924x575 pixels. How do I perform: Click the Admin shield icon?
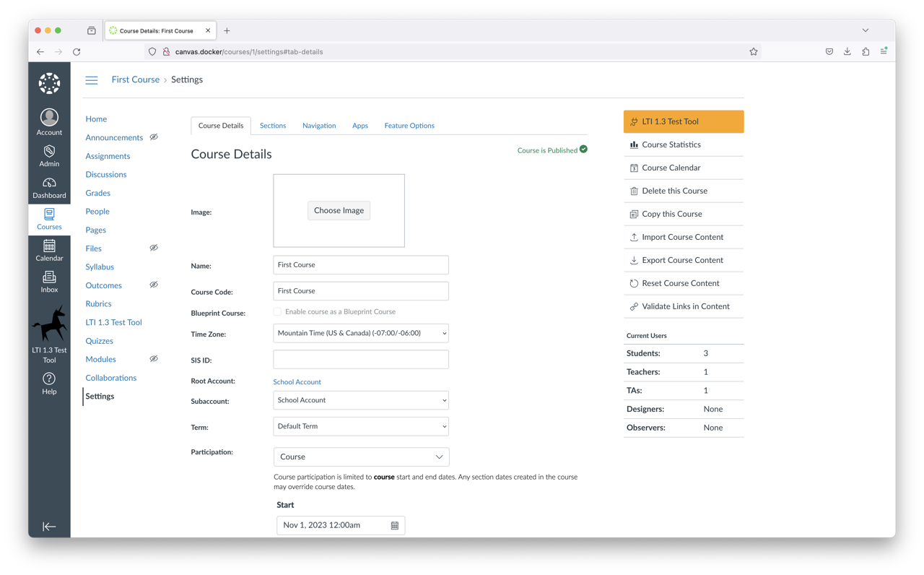pyautogui.click(x=49, y=152)
